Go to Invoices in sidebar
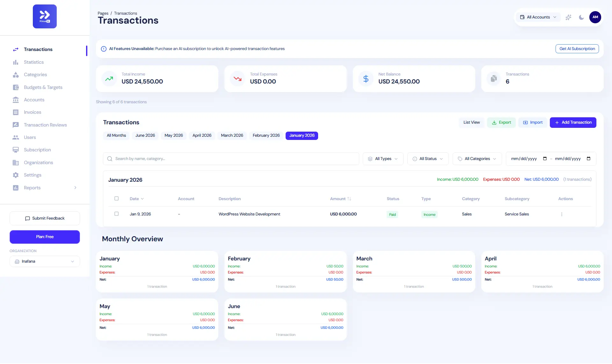Screen dimensions: 612x364 32,112
